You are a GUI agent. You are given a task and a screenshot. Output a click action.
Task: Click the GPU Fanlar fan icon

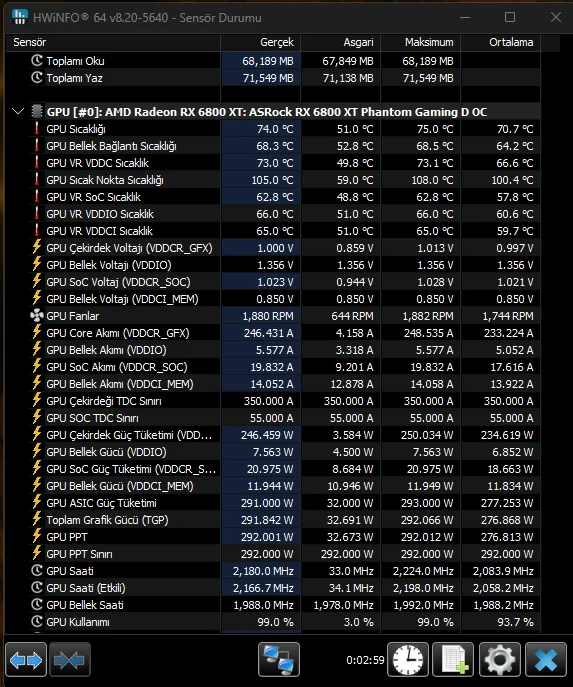[37, 315]
